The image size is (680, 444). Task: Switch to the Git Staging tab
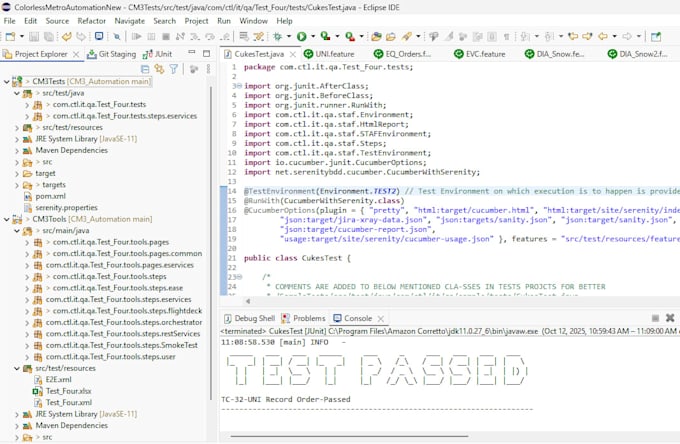coord(111,54)
